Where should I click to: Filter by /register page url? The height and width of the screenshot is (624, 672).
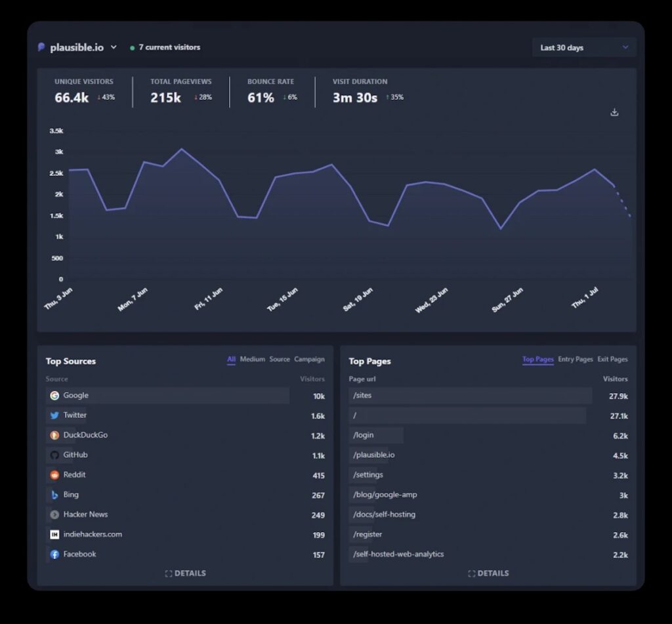tap(367, 534)
